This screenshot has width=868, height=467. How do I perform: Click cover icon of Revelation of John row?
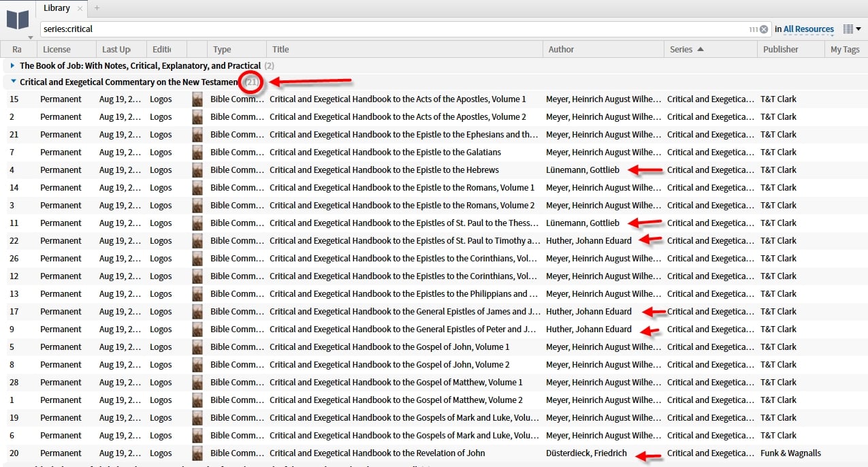197,453
